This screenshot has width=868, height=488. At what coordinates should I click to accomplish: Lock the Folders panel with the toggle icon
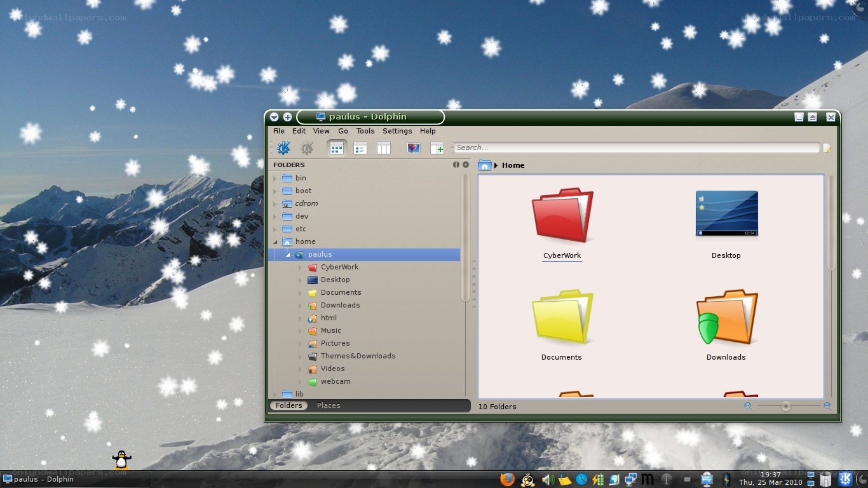(456, 165)
